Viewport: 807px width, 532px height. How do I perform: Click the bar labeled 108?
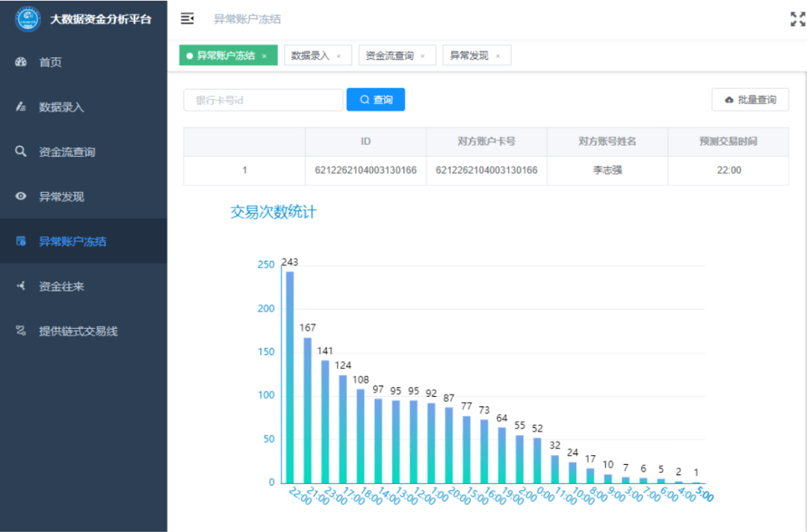click(x=360, y=436)
